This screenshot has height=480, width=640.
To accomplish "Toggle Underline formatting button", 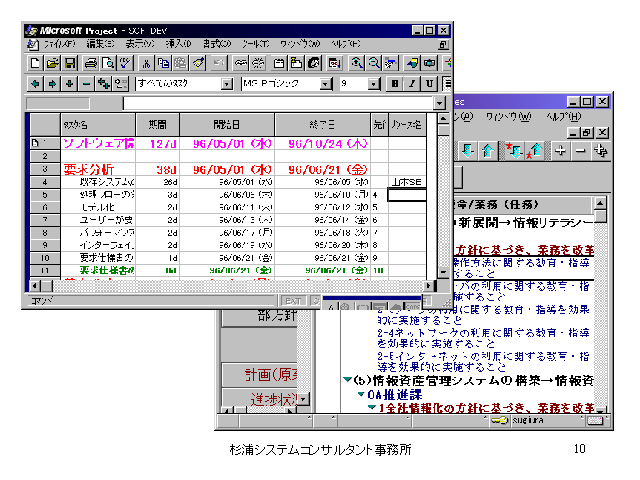I will click(x=430, y=84).
